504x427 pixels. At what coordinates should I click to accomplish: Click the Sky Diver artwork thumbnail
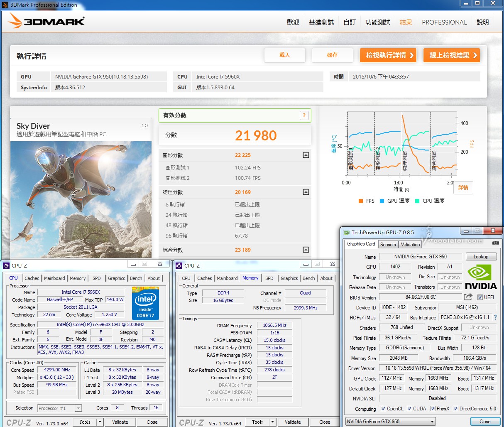tap(81, 199)
